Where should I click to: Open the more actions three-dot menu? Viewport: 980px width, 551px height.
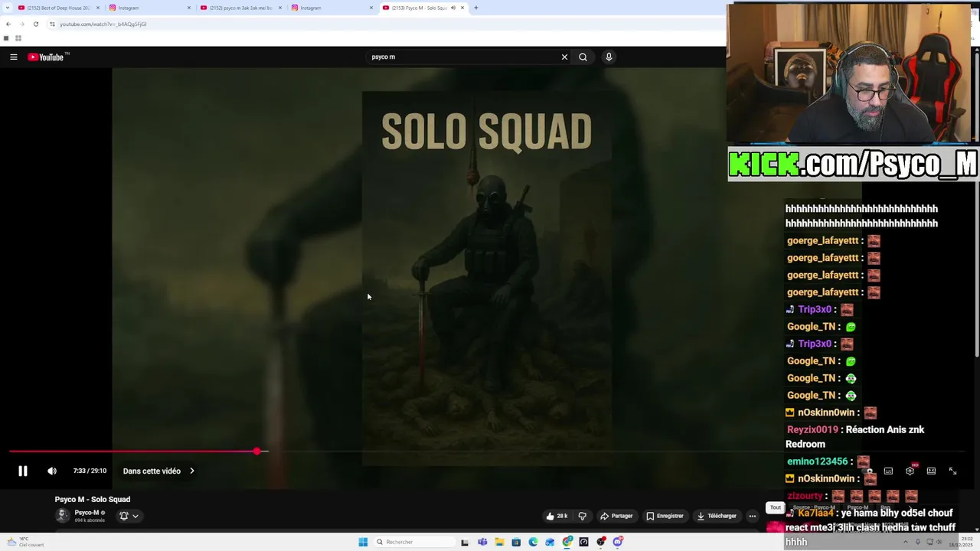tap(752, 516)
